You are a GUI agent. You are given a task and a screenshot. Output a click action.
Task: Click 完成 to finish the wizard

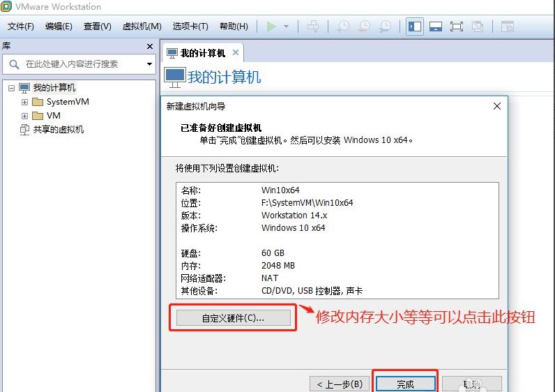coord(405,384)
